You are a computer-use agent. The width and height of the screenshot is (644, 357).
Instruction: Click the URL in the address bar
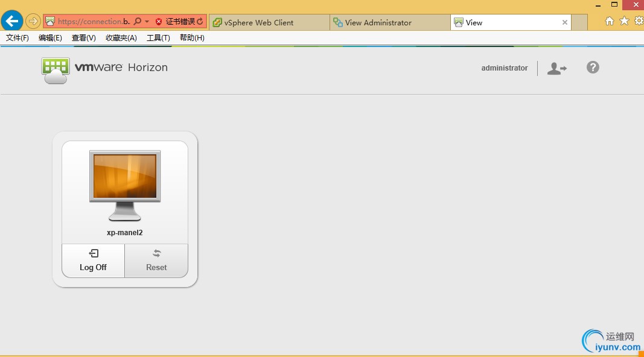click(x=94, y=21)
